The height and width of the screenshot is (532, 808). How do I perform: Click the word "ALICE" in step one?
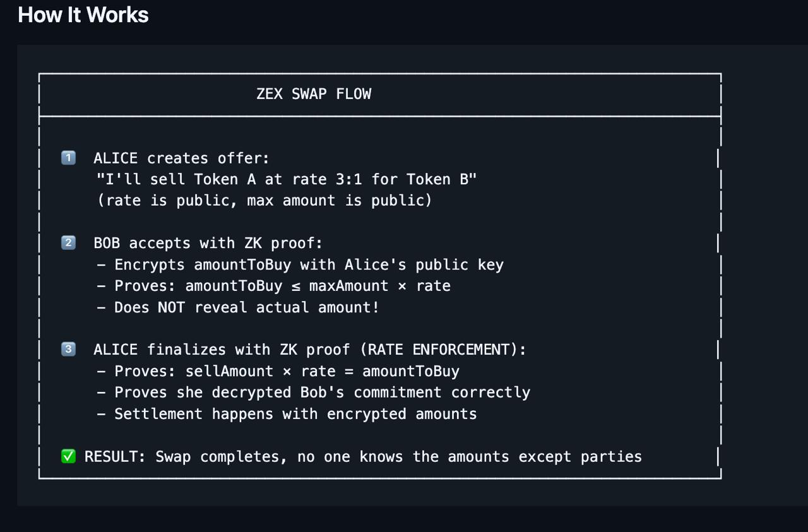pos(116,158)
